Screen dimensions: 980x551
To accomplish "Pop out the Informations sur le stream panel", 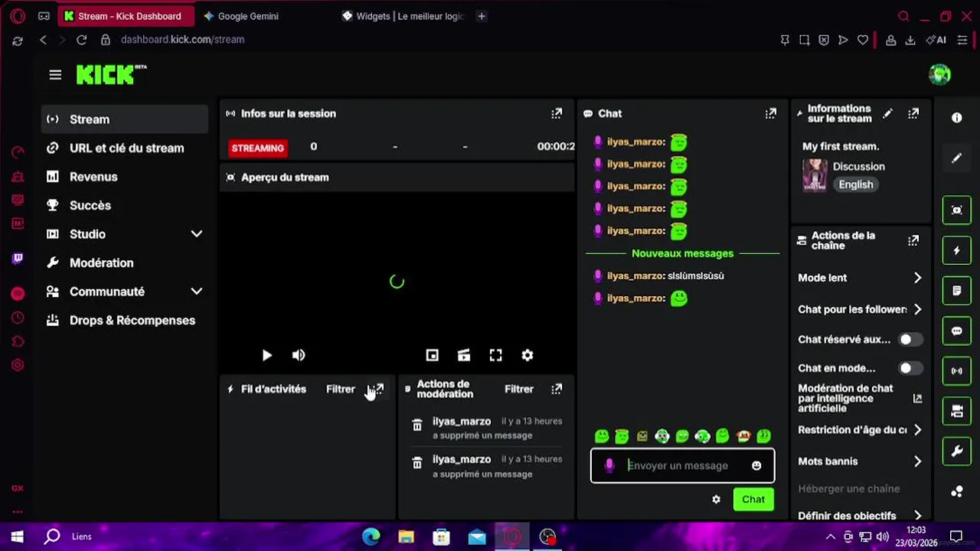I will click(913, 113).
